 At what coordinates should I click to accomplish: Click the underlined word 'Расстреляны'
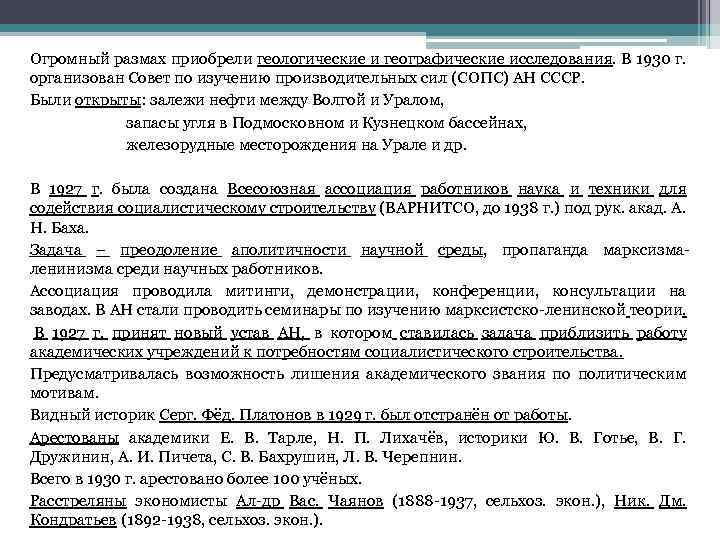(78, 501)
